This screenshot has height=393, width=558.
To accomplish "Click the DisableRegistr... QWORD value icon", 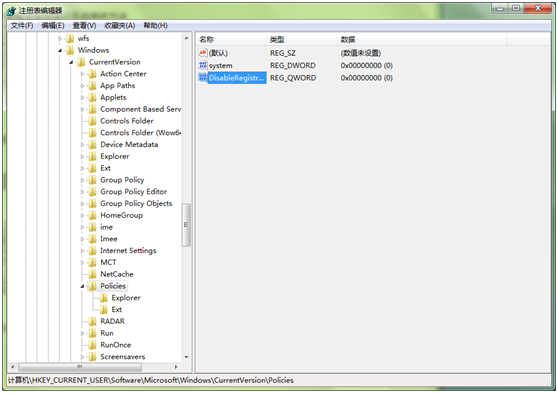I will [203, 78].
